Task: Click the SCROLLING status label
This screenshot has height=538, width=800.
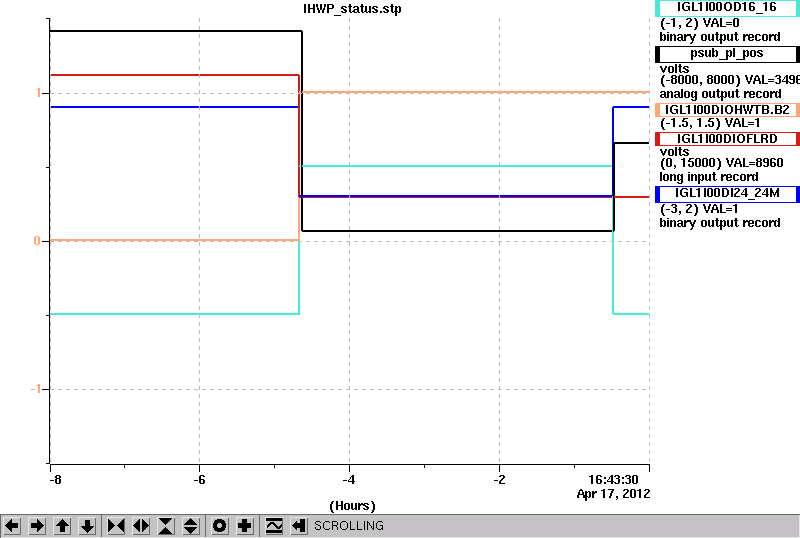Action: tap(349, 526)
